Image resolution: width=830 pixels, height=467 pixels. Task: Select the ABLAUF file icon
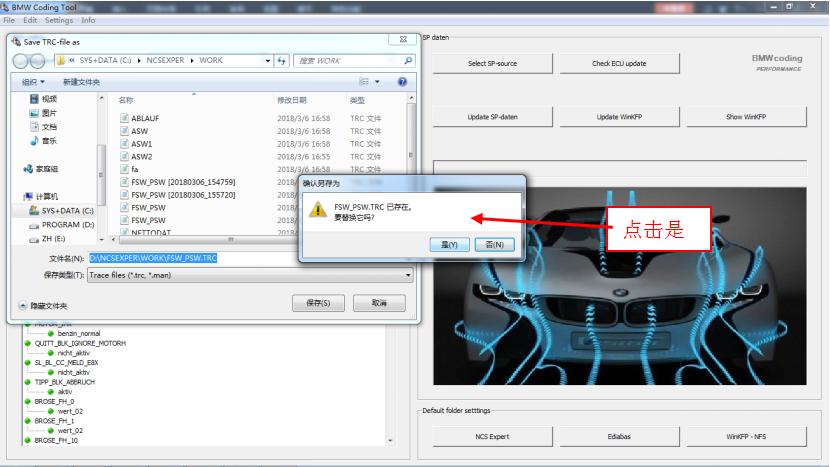(124, 118)
